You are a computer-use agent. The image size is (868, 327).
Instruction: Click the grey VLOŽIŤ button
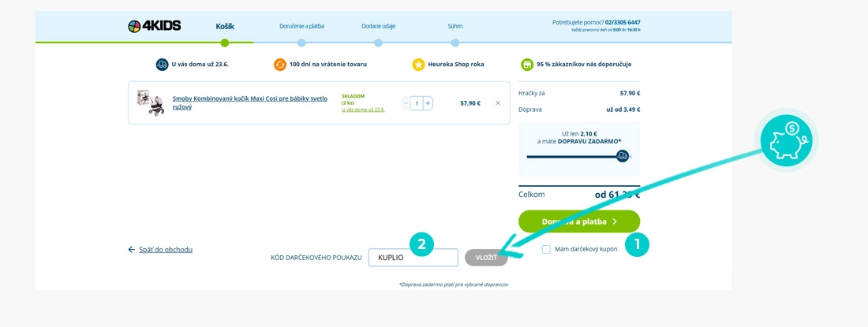(x=487, y=258)
